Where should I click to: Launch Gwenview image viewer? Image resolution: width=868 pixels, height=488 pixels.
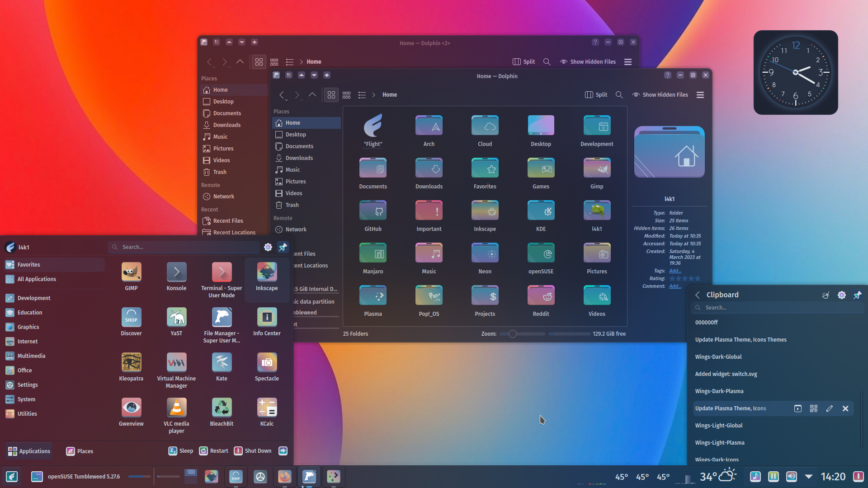click(131, 412)
